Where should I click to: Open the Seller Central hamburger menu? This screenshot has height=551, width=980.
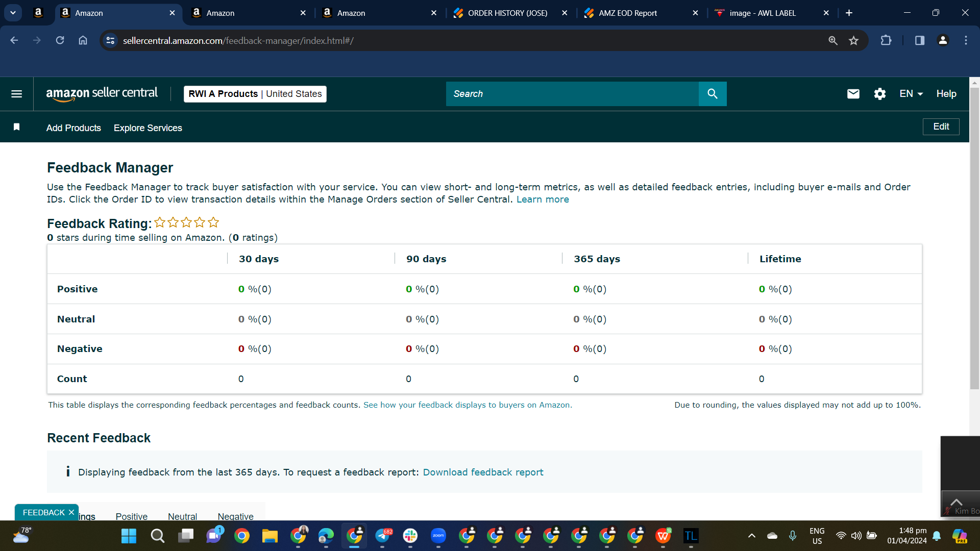[x=16, y=94]
